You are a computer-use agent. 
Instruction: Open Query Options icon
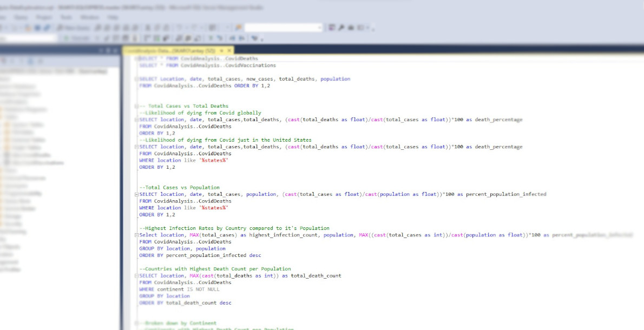pyautogui.click(x=125, y=38)
